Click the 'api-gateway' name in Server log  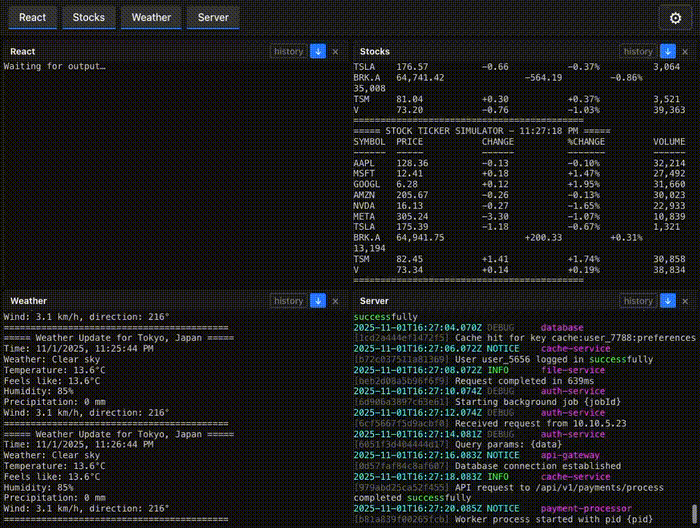(x=570, y=455)
